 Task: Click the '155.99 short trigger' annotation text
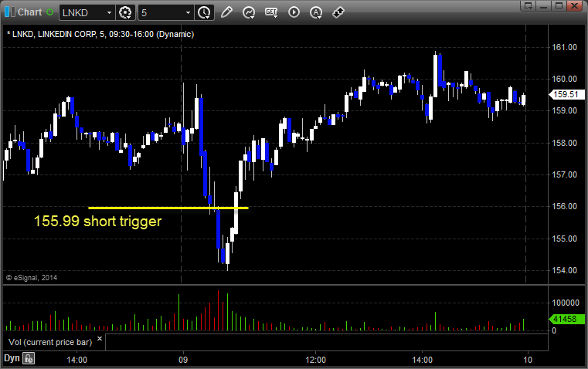(x=97, y=221)
